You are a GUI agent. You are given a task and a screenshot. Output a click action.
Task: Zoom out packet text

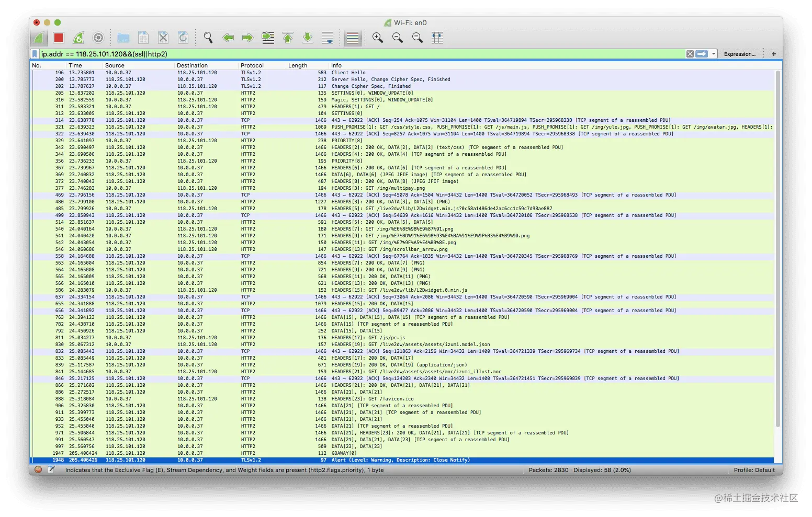(x=398, y=38)
